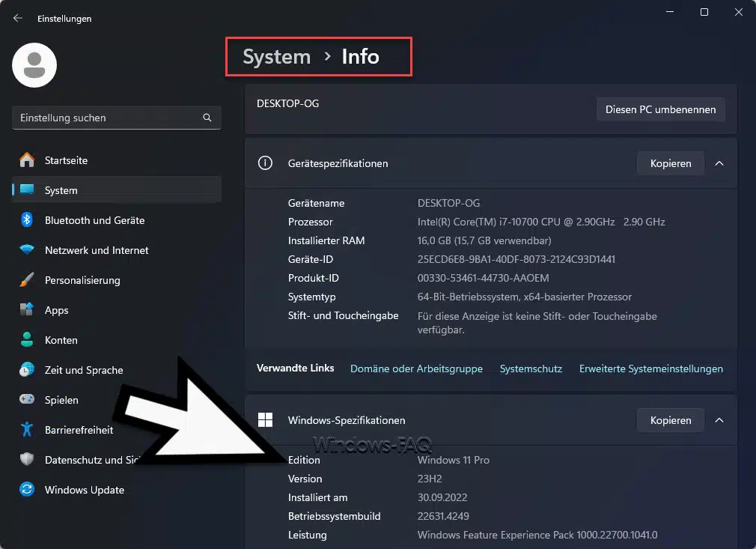
Task: Click the user profile avatar
Action: (x=34, y=65)
